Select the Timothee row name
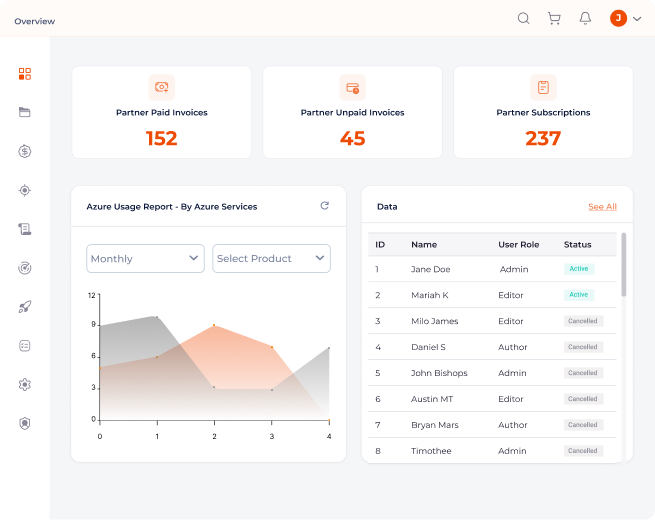Viewport: 655px width, 520px height. pos(431,451)
